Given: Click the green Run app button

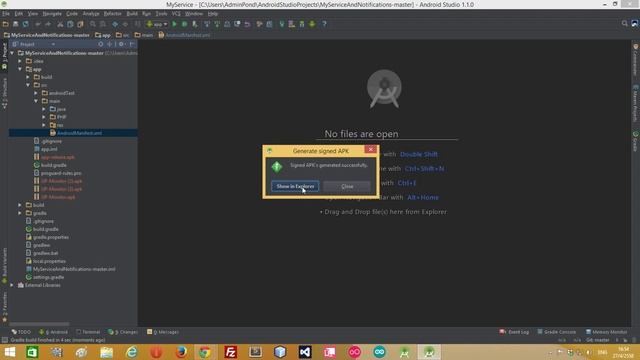Looking at the screenshot, I should point(174,24).
